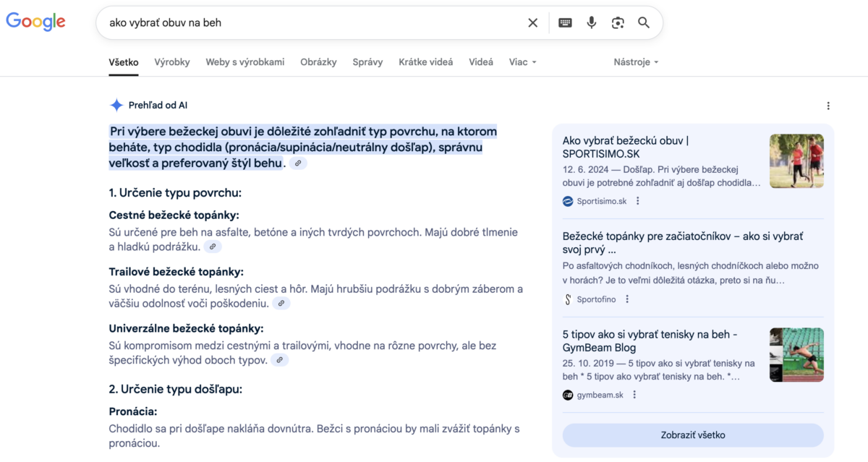
Task: Open 'Ako vybrať bežeckú obuv | SPORTISIMO.SK' link
Action: click(x=626, y=147)
